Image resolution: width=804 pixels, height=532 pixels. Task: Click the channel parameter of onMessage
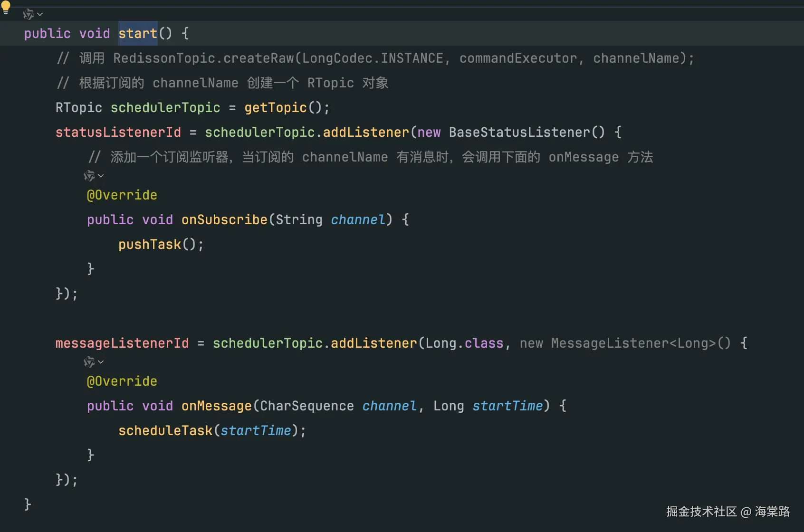coord(389,406)
